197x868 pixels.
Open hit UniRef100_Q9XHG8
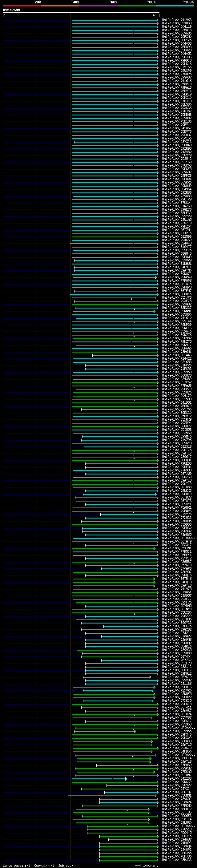pos(176,23)
